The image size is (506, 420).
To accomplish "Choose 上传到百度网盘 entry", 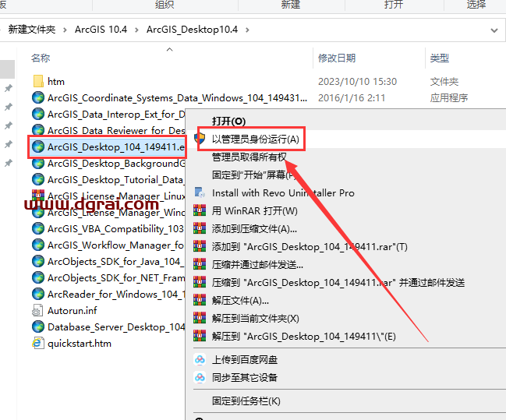I will (245, 360).
